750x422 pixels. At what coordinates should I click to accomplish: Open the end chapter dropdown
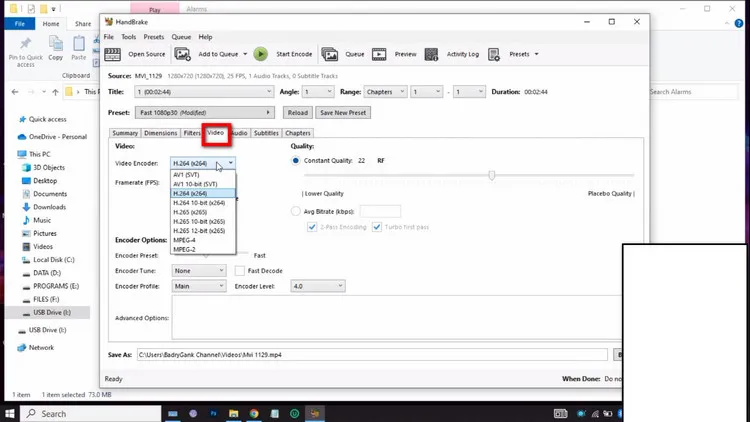469,92
